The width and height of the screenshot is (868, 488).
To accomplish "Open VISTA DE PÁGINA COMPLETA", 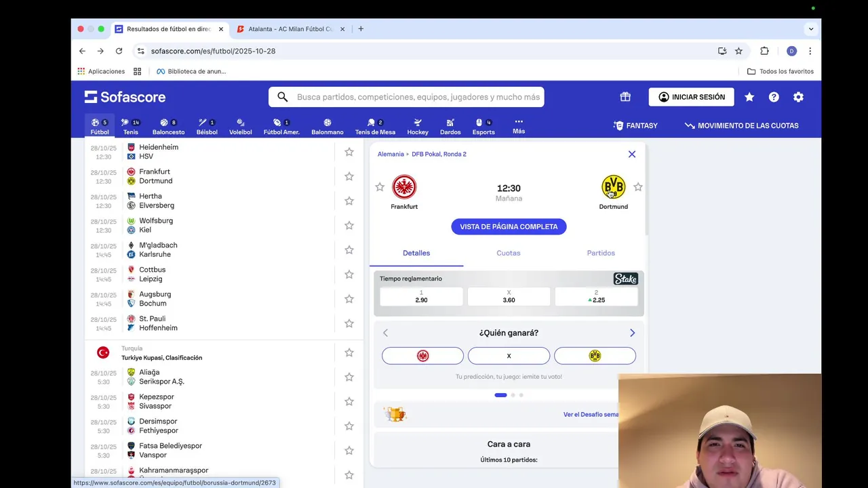I will click(509, 226).
